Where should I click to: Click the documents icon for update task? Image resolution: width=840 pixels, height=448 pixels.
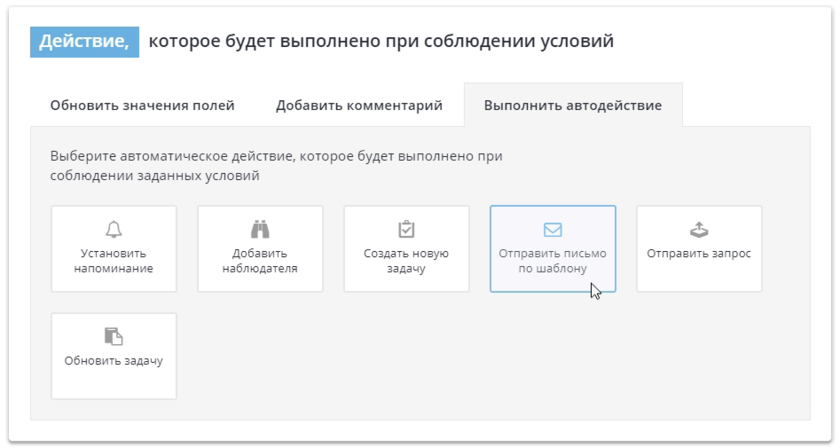113,336
